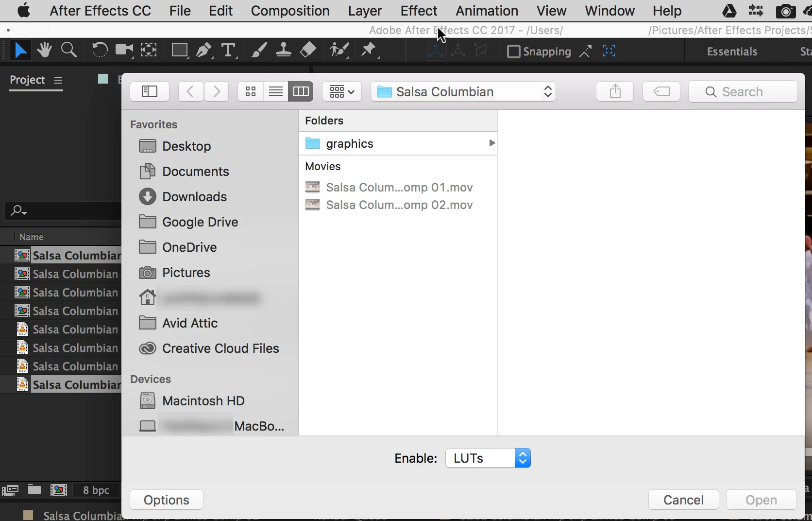The height and width of the screenshot is (521, 812).
Task: Switch to list view in file dialog
Action: click(x=276, y=91)
